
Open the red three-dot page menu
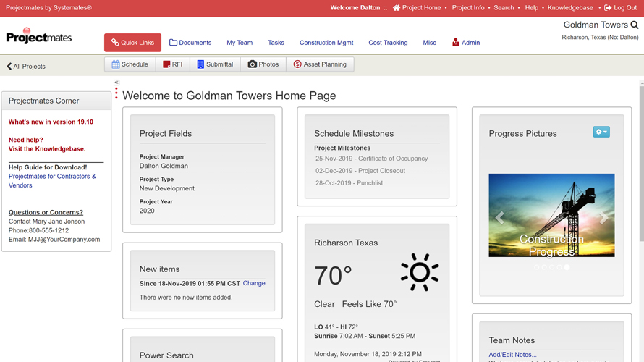point(116,93)
